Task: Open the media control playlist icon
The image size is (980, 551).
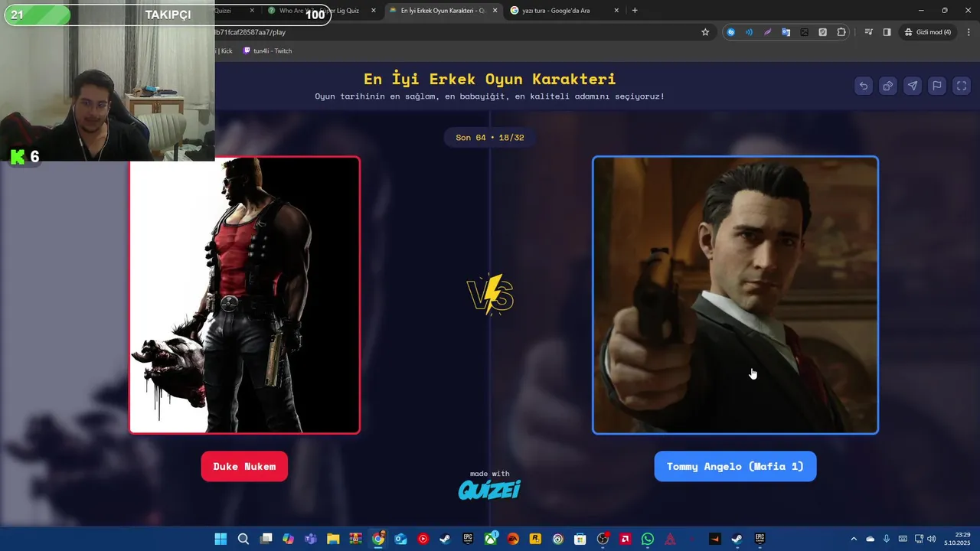Action: (868, 32)
